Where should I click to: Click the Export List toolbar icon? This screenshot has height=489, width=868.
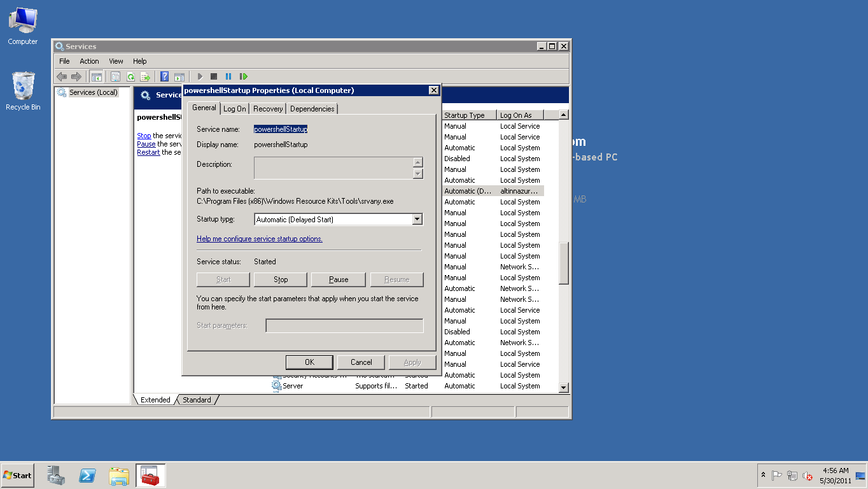pos(145,76)
